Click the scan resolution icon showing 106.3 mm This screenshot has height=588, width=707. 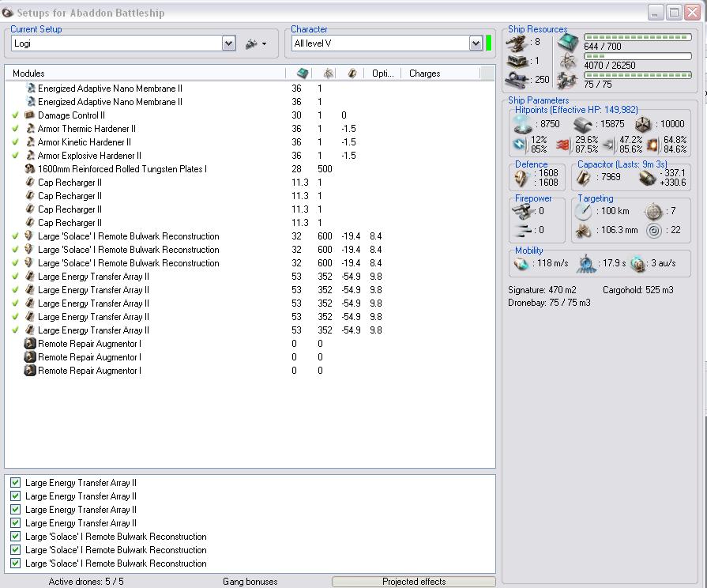click(x=584, y=231)
